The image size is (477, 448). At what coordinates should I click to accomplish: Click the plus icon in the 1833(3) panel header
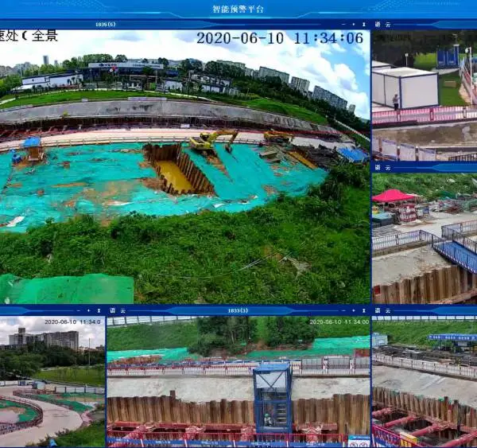354,310
